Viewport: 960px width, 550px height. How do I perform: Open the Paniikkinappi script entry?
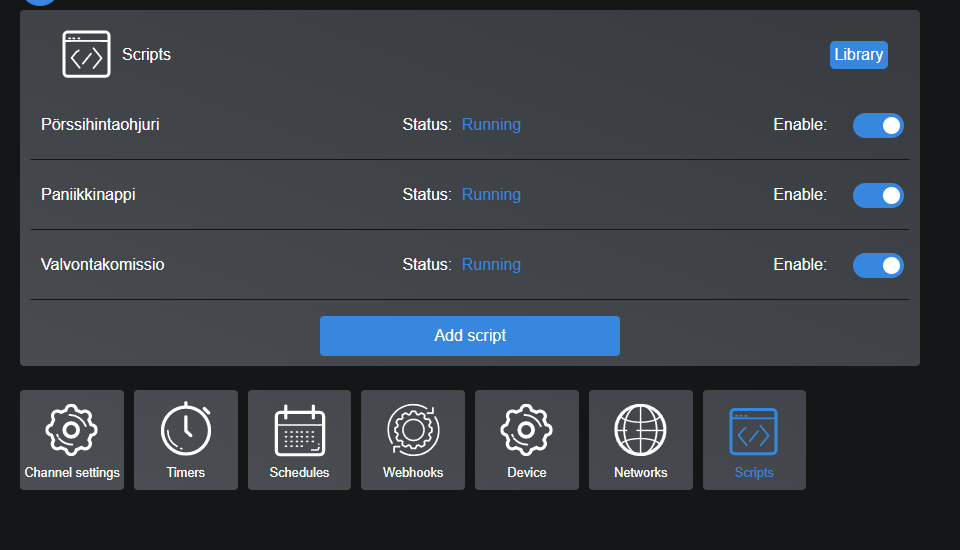pyautogui.click(x=88, y=195)
